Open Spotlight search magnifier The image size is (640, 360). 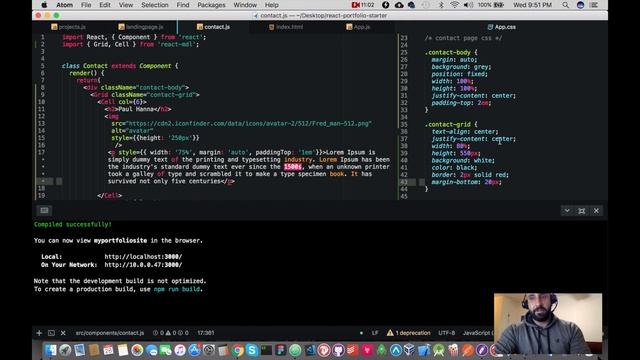(565, 5)
